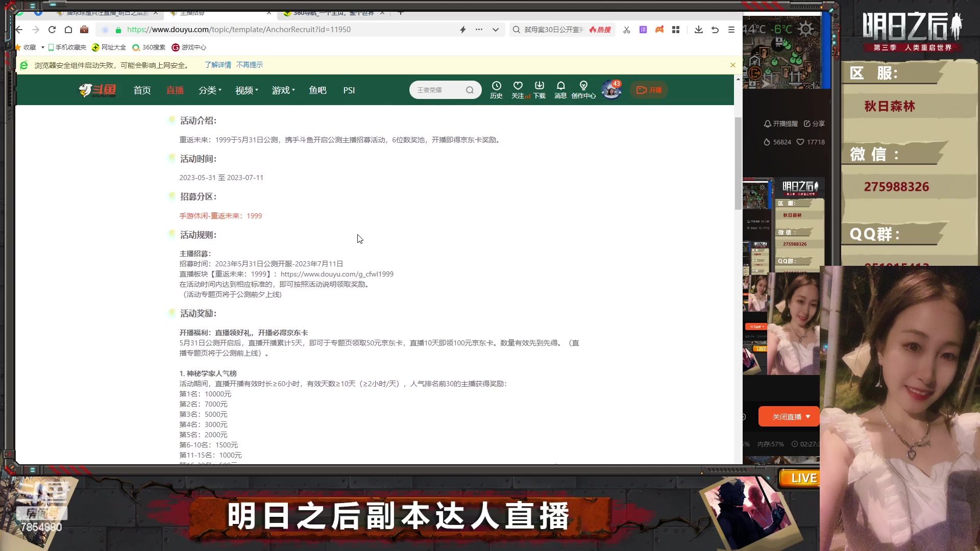
Task: Reload the page with the refresh icon
Action: (x=52, y=30)
